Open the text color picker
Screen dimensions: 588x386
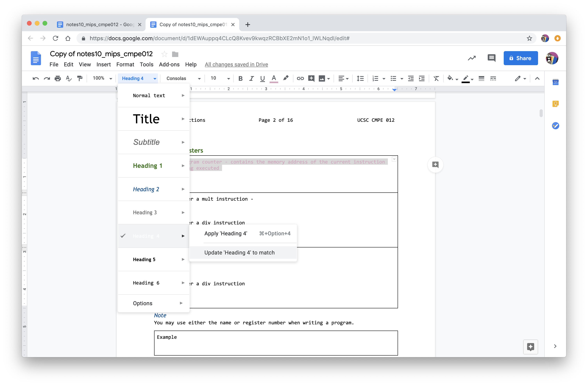(x=274, y=78)
